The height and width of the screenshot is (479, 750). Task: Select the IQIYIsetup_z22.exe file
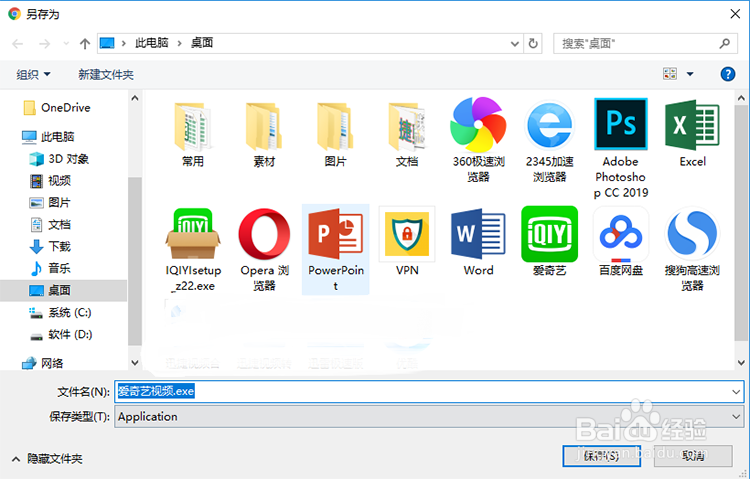(193, 250)
